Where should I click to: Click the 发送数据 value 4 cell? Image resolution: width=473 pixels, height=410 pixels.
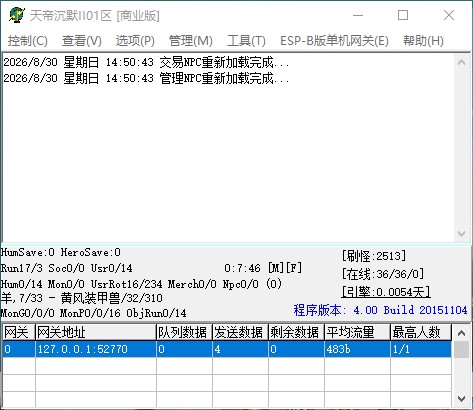click(240, 349)
